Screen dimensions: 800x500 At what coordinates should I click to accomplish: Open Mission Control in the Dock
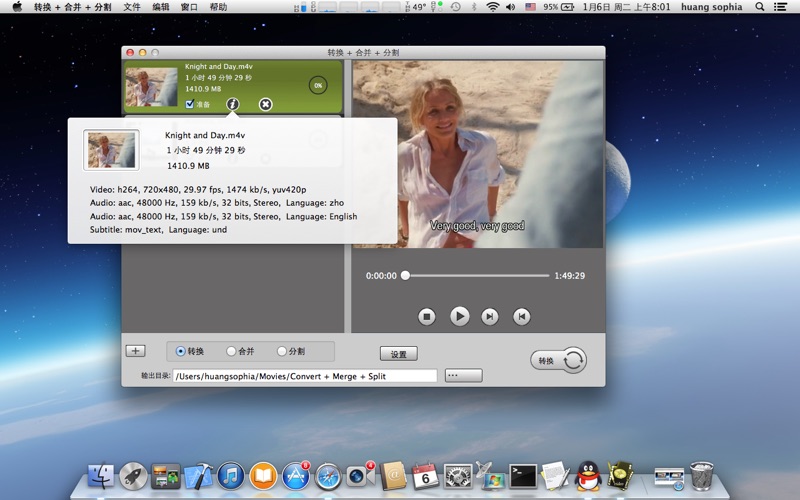coord(165,476)
